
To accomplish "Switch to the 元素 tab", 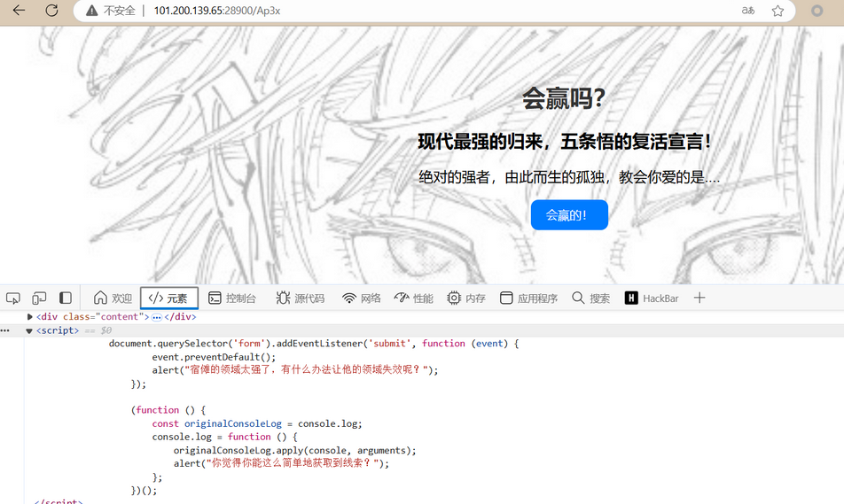I will coord(169,298).
